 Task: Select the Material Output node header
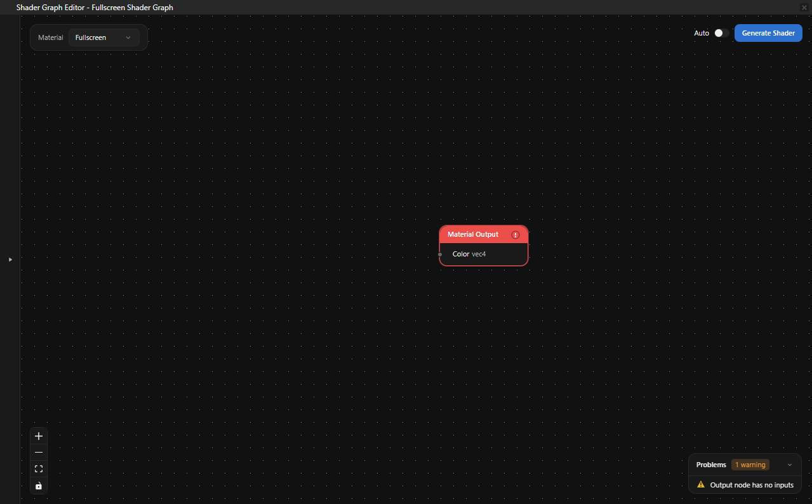484,234
